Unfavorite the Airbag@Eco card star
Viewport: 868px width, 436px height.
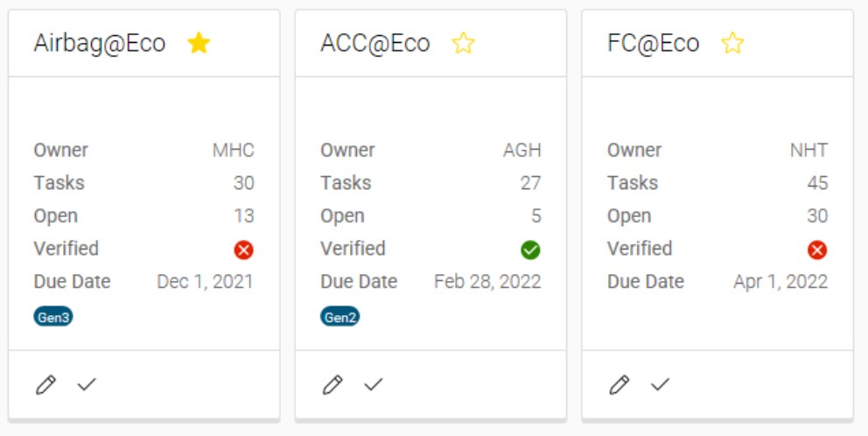pos(199,43)
